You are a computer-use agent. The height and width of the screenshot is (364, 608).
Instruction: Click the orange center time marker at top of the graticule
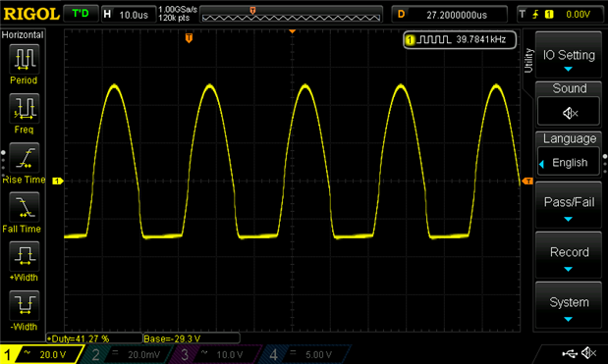point(293,31)
